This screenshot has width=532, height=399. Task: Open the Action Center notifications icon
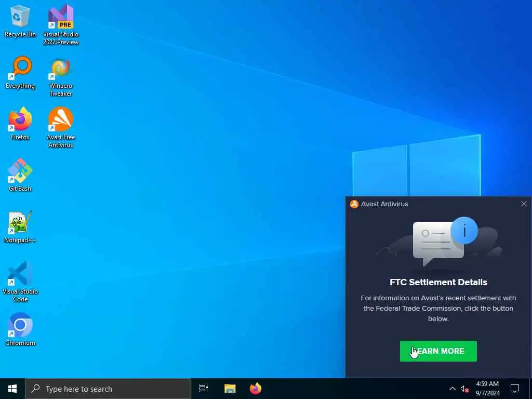point(515,389)
